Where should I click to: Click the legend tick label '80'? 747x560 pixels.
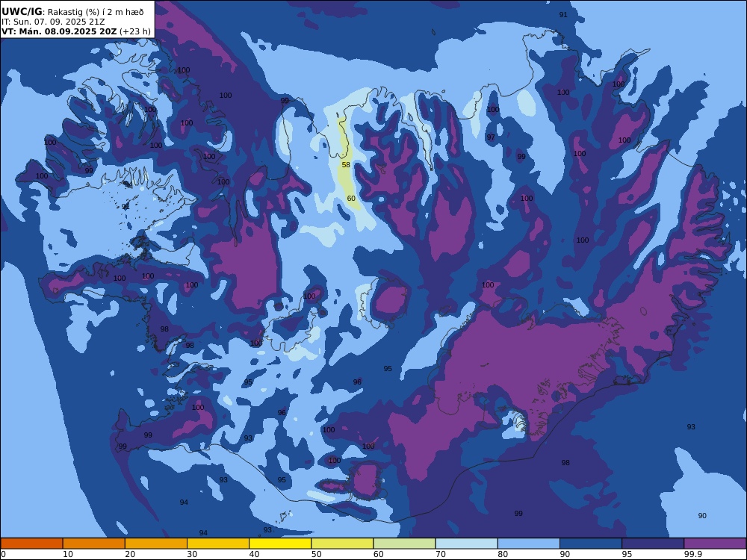[x=503, y=554]
